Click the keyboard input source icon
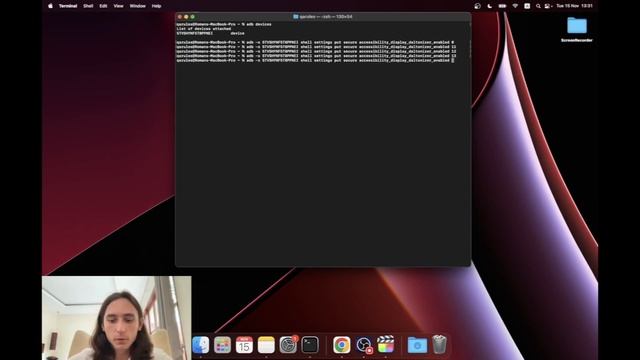The image size is (640, 360). click(527, 6)
